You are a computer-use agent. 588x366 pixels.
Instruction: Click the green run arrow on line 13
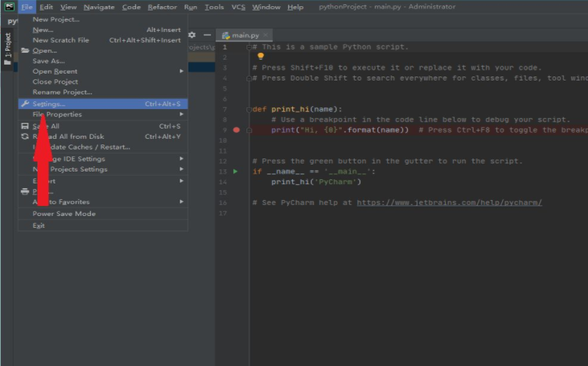click(235, 172)
